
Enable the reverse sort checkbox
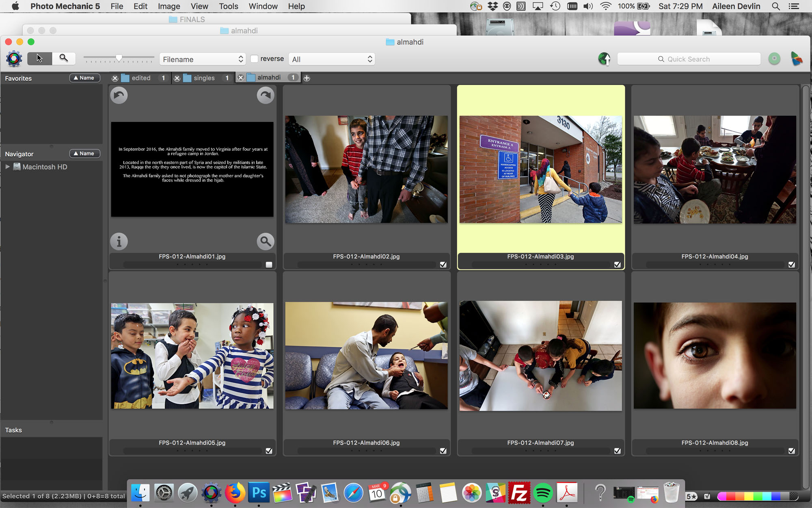255,59
